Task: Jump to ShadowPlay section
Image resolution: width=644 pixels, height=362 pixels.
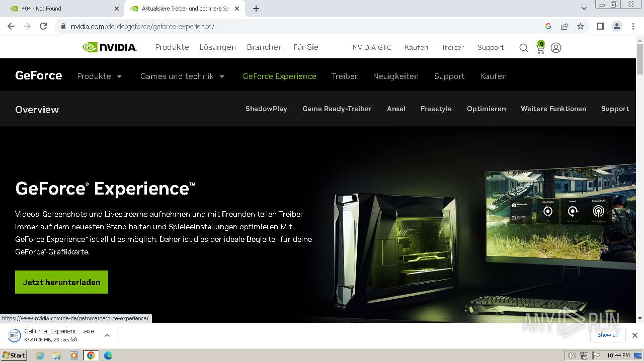Action: tap(266, 109)
